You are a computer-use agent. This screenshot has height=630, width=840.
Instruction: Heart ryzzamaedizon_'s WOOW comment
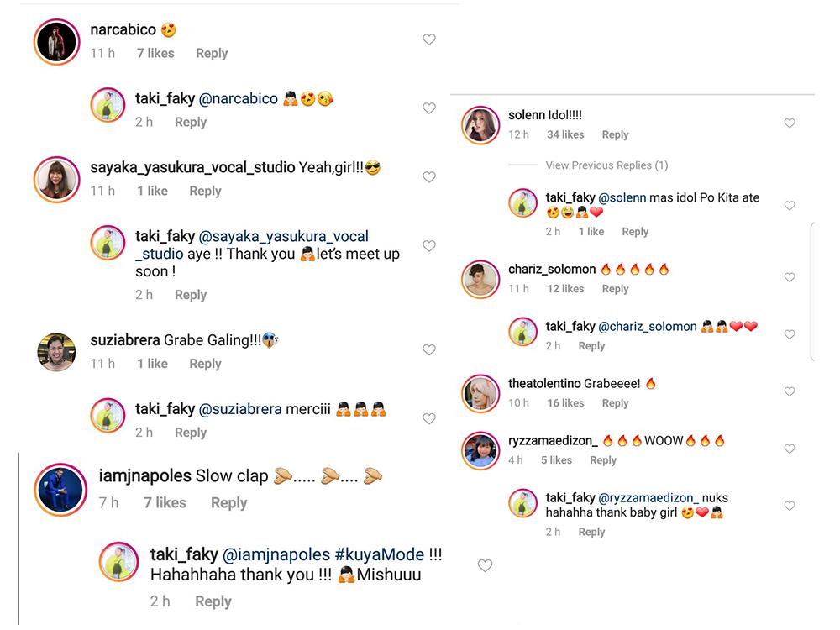(790, 449)
